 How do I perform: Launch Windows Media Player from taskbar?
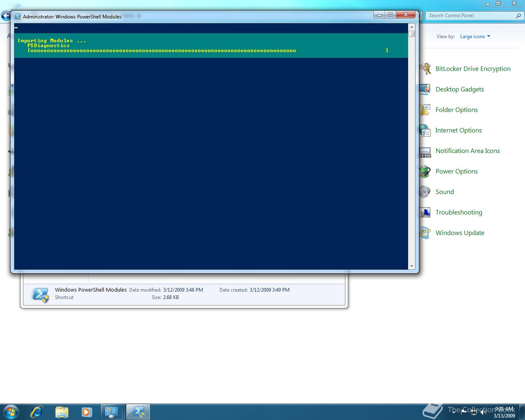(x=87, y=412)
